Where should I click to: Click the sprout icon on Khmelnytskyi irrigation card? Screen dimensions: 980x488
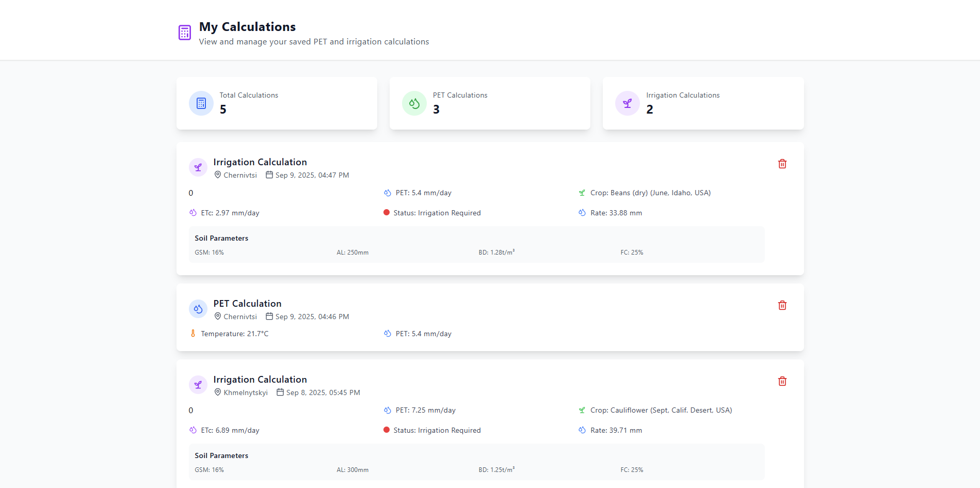point(198,385)
